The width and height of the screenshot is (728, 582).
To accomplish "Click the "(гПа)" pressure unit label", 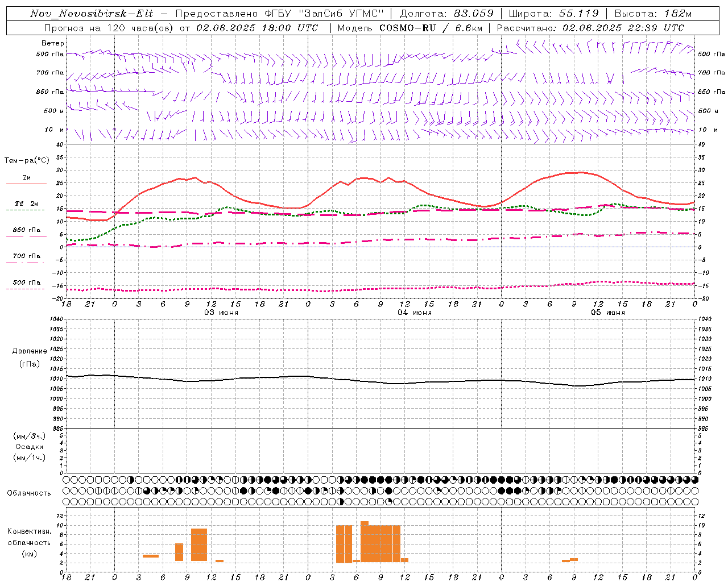I will pyautogui.click(x=30, y=364).
